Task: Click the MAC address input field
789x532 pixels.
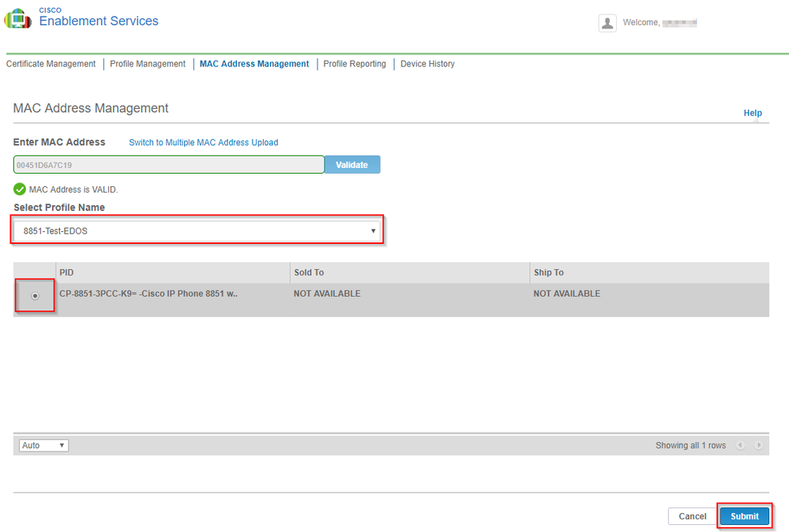Action: click(168, 164)
